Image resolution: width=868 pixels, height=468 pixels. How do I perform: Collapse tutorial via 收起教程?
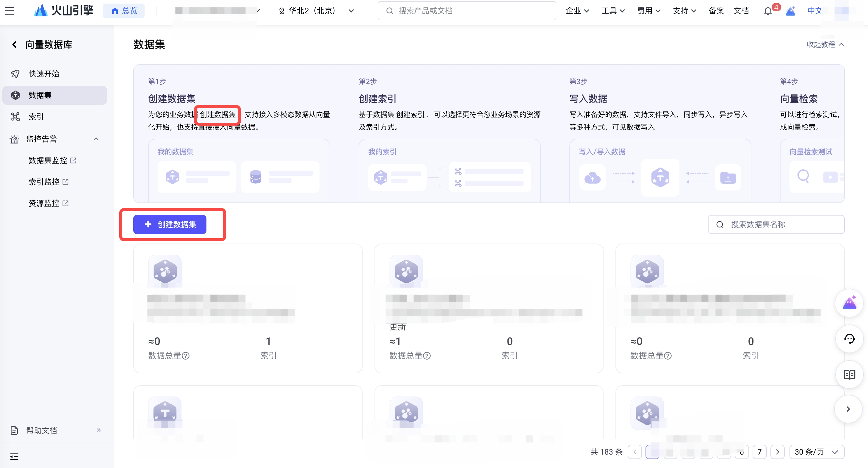coord(825,44)
